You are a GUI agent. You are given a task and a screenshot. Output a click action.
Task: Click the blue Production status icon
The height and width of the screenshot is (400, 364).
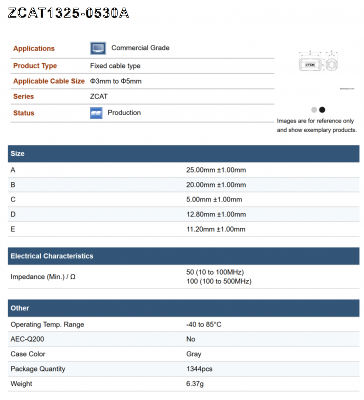[x=96, y=113]
